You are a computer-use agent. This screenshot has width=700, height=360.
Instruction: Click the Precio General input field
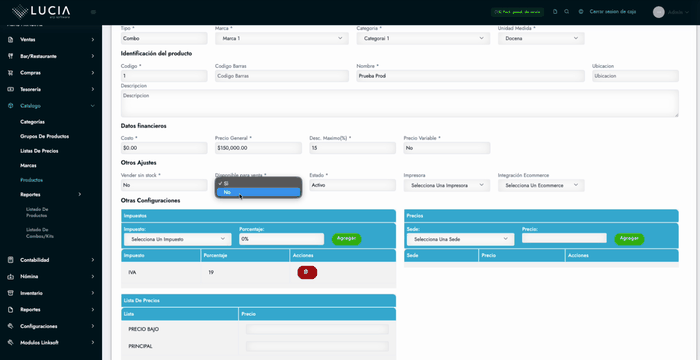point(258,148)
